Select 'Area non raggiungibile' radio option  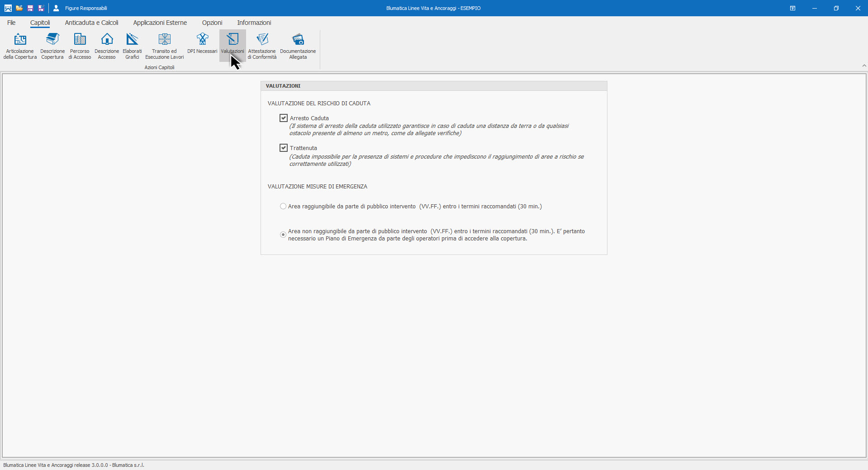(x=283, y=235)
